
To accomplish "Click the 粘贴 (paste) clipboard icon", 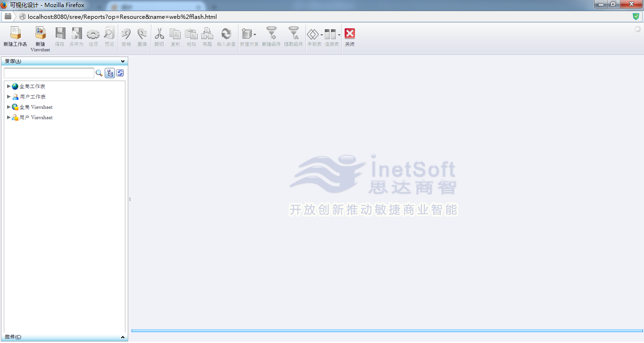I will (x=191, y=33).
